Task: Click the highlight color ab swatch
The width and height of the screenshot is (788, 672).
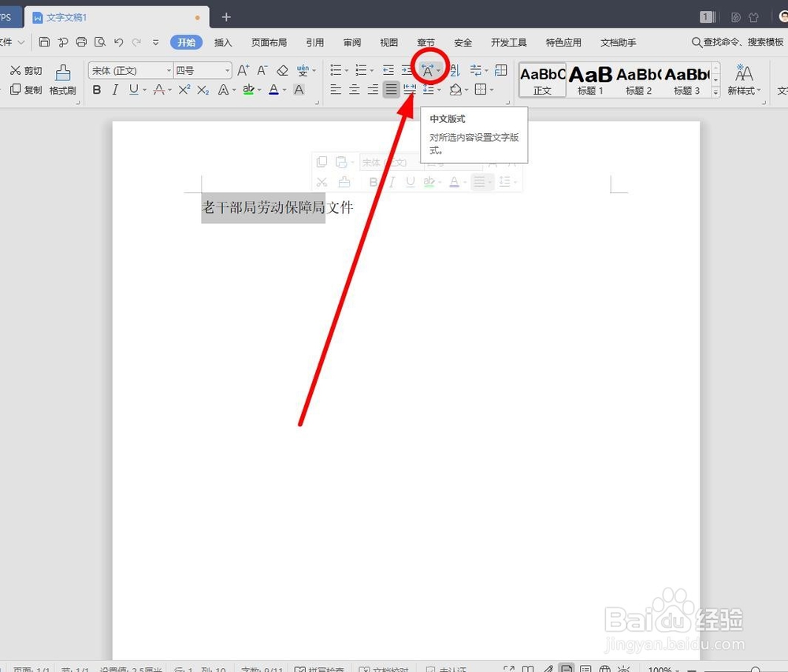Action: click(x=249, y=89)
